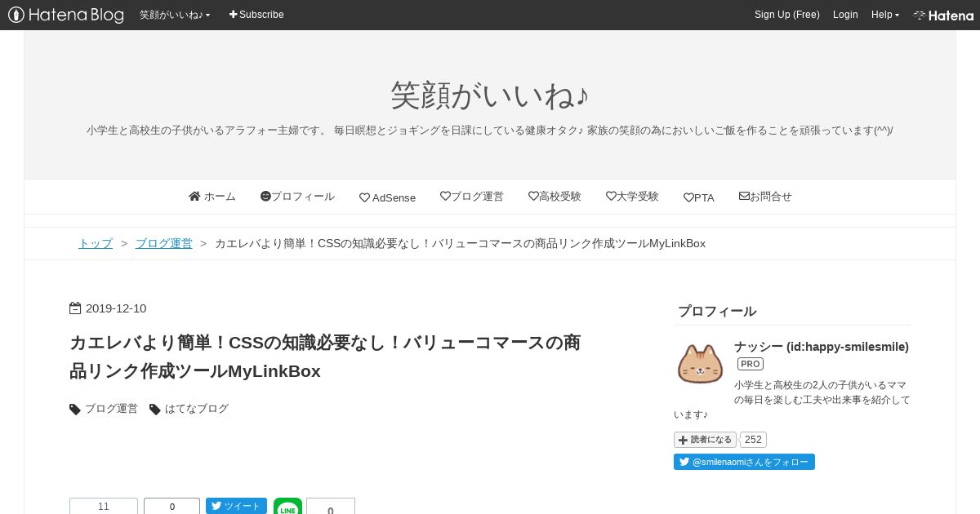Open 高校受験 in the navigation menu
The height and width of the screenshot is (514, 980).
tap(555, 197)
